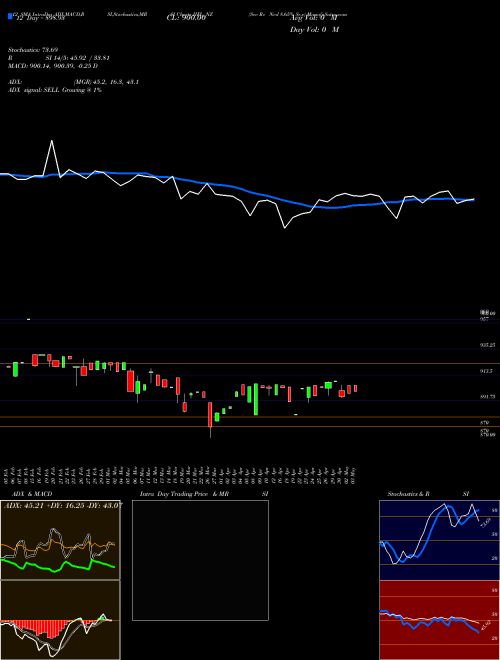Click the 'Avg Vol: 0 M' label

[x=314, y=18]
